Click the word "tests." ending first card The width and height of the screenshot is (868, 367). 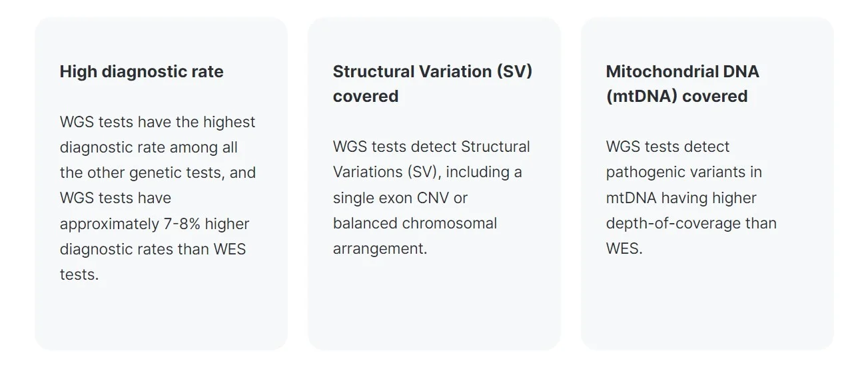(x=79, y=274)
